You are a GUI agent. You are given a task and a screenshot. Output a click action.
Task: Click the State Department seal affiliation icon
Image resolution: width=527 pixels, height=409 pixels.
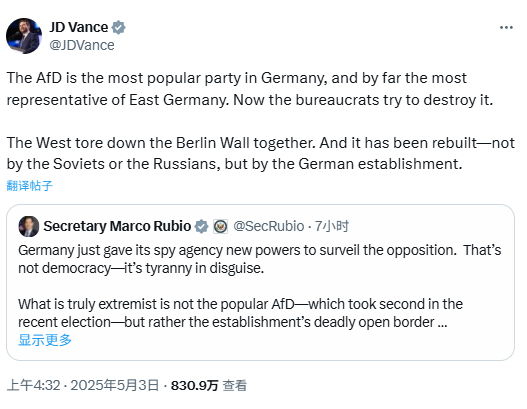coord(221,226)
